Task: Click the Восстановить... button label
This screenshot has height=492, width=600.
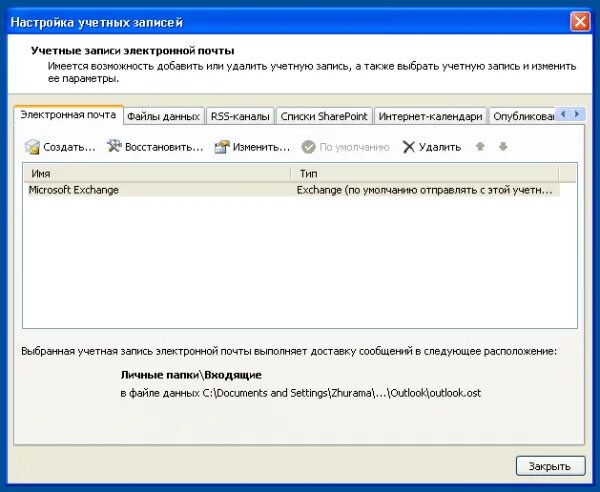Action: tap(164, 147)
